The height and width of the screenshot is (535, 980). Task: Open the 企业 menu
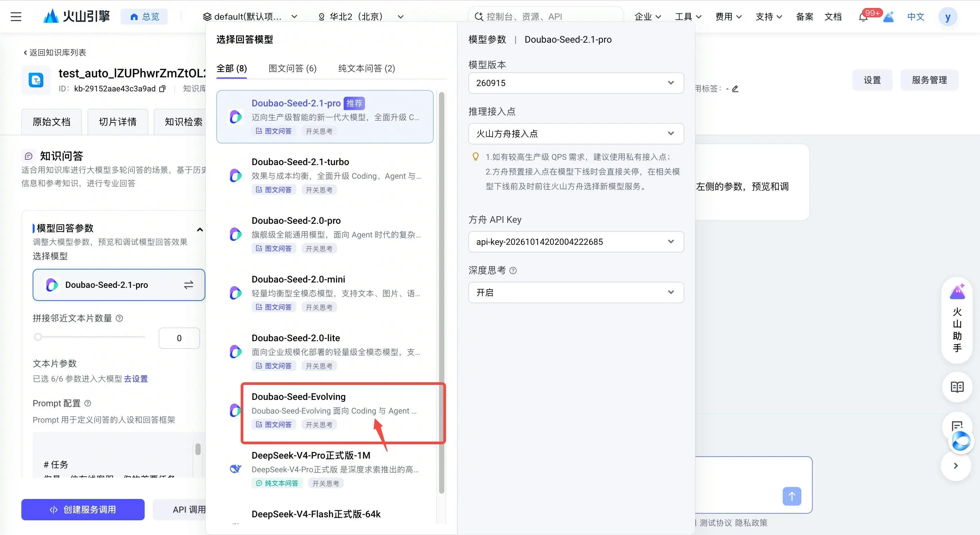click(647, 17)
